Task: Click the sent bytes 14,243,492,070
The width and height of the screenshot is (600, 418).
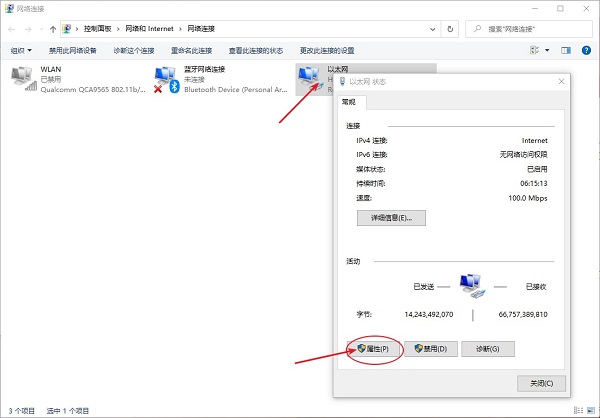Action: tap(429, 315)
